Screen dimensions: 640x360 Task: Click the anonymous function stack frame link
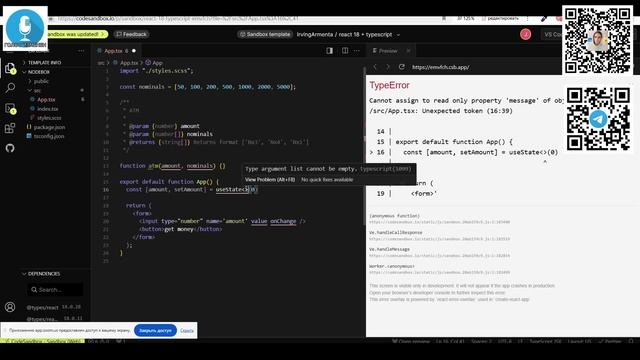click(440, 222)
